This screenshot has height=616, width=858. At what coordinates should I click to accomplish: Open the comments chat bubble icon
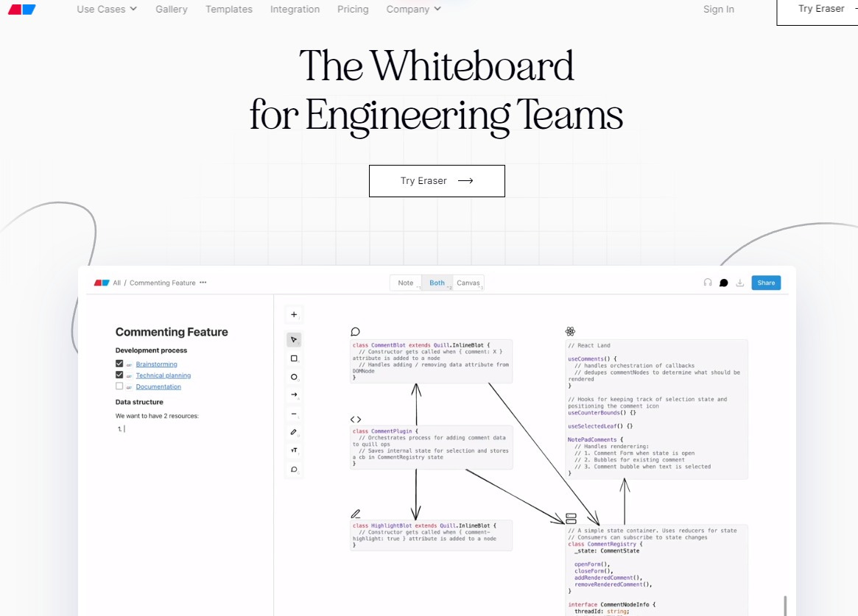pyautogui.click(x=724, y=283)
